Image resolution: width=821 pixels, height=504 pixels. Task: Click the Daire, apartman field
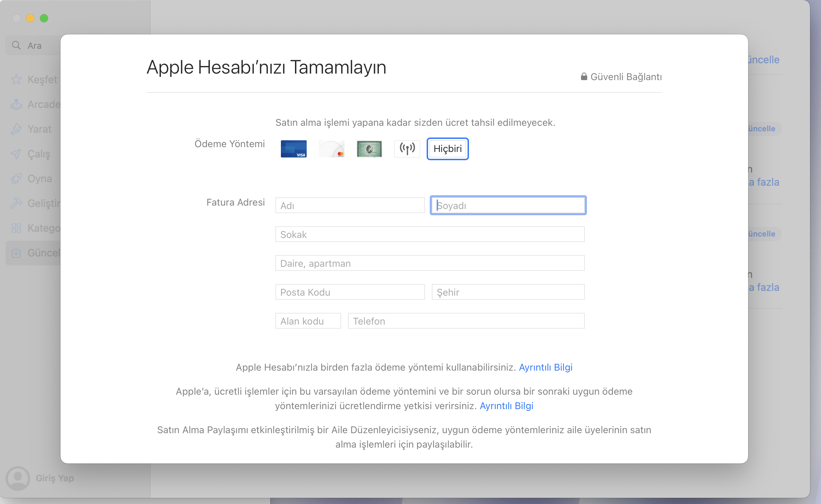(x=430, y=263)
